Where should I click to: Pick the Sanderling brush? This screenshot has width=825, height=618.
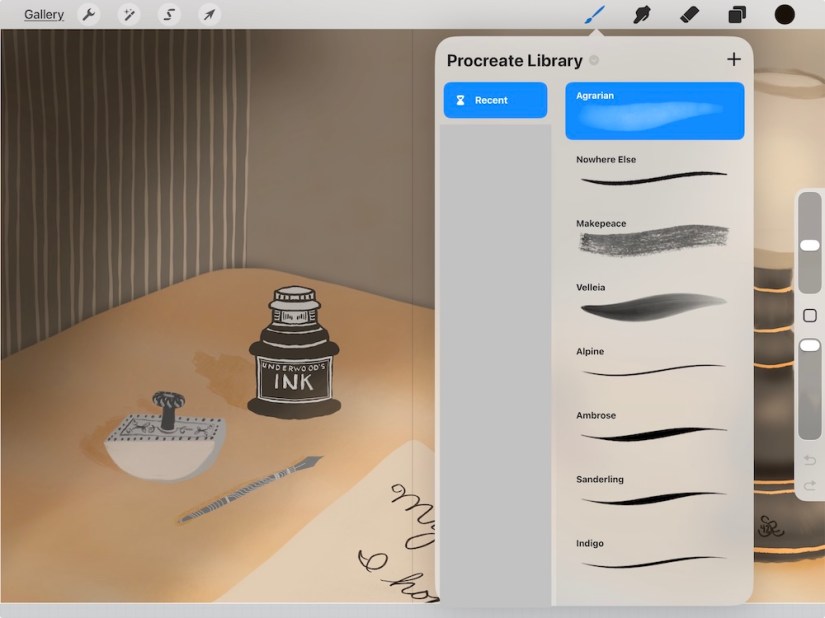654,495
